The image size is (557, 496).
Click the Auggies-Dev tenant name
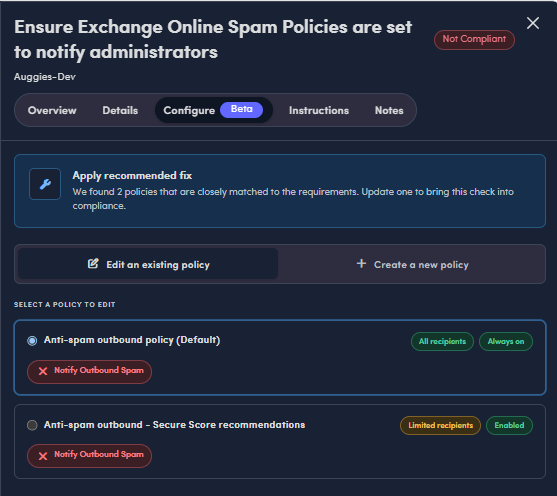point(45,77)
